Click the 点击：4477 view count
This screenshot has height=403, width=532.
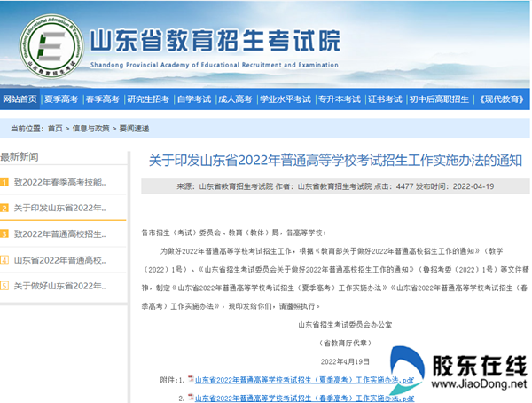coord(394,186)
